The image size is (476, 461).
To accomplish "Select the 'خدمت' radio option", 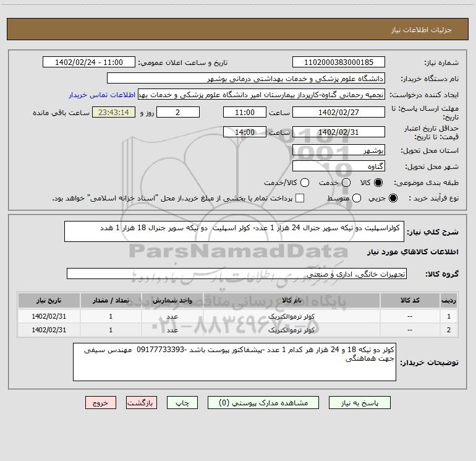I will (346, 183).
